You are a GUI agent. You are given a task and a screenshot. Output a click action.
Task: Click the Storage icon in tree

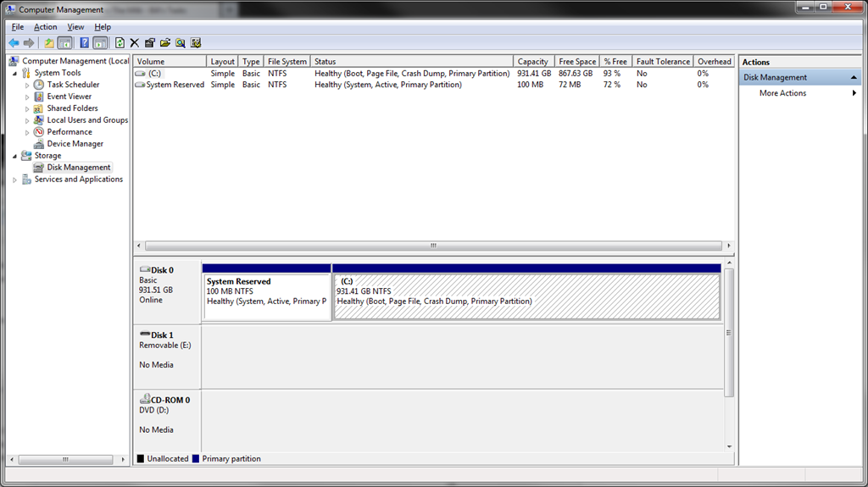pyautogui.click(x=26, y=156)
